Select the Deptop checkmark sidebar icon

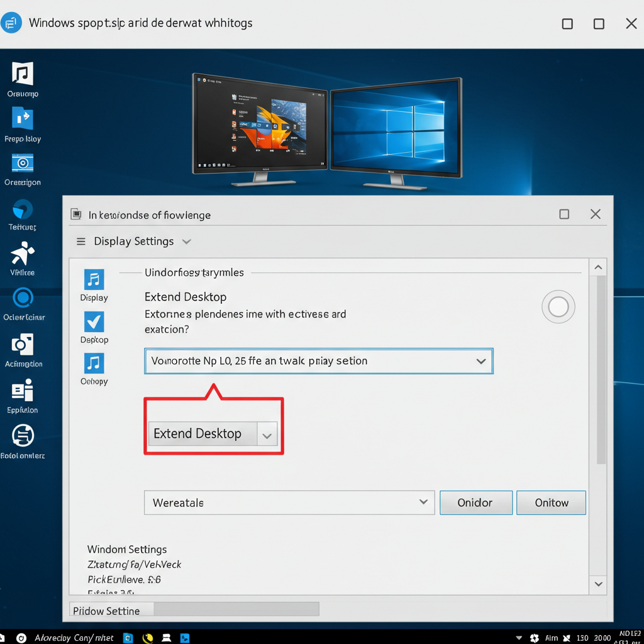tap(94, 321)
